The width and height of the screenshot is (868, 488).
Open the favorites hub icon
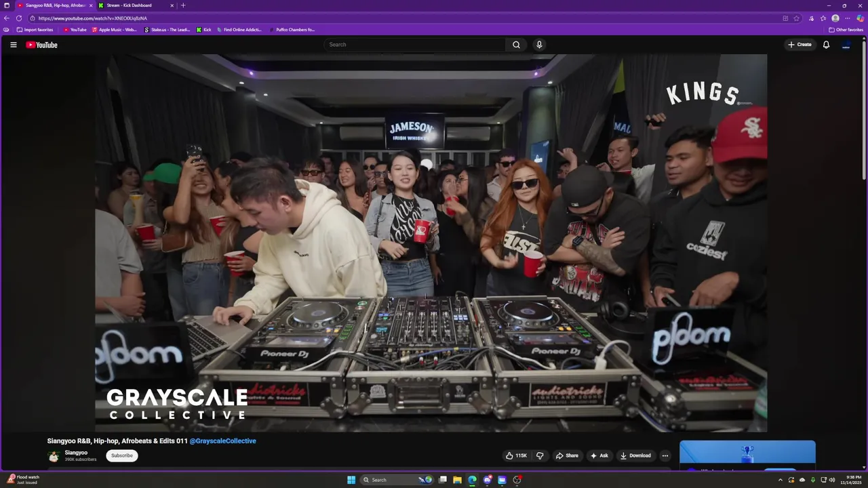pos(823,18)
